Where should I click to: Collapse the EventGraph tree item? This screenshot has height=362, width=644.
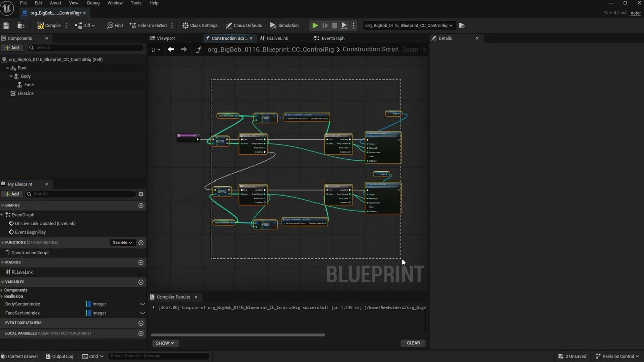[3, 215]
